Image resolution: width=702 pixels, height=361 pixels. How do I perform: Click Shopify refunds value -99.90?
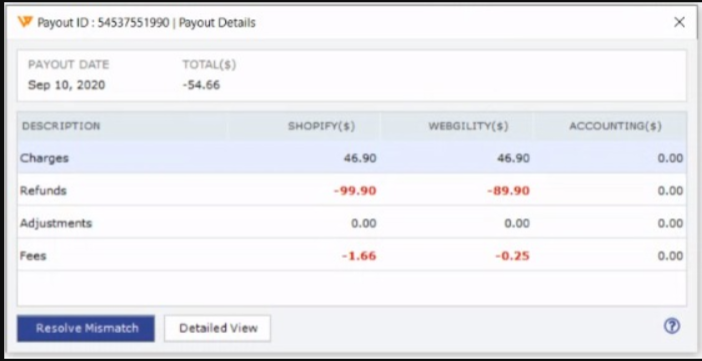pyautogui.click(x=355, y=191)
